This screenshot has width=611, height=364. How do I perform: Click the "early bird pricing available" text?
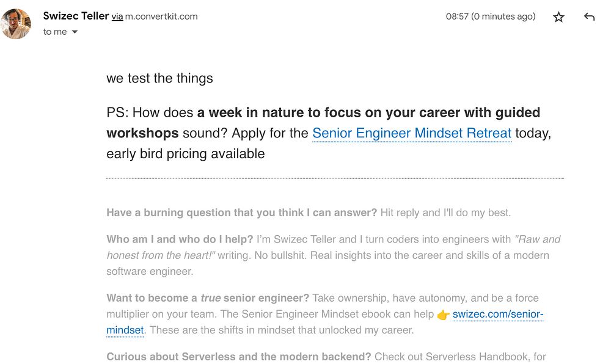click(x=185, y=154)
